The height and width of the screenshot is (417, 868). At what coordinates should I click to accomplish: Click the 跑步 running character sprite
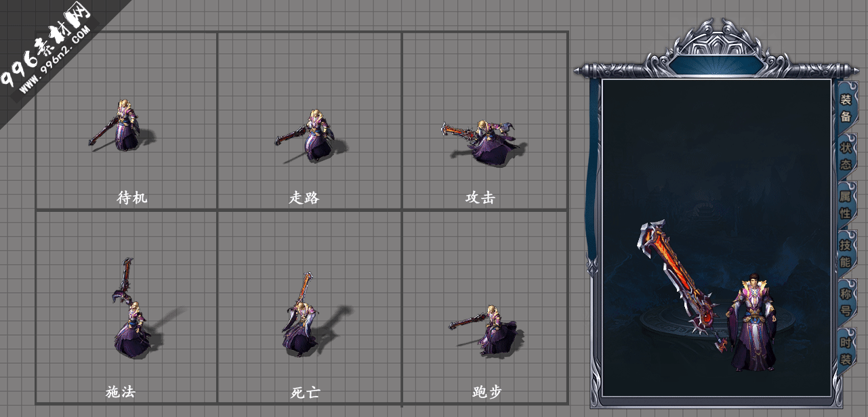point(487,330)
